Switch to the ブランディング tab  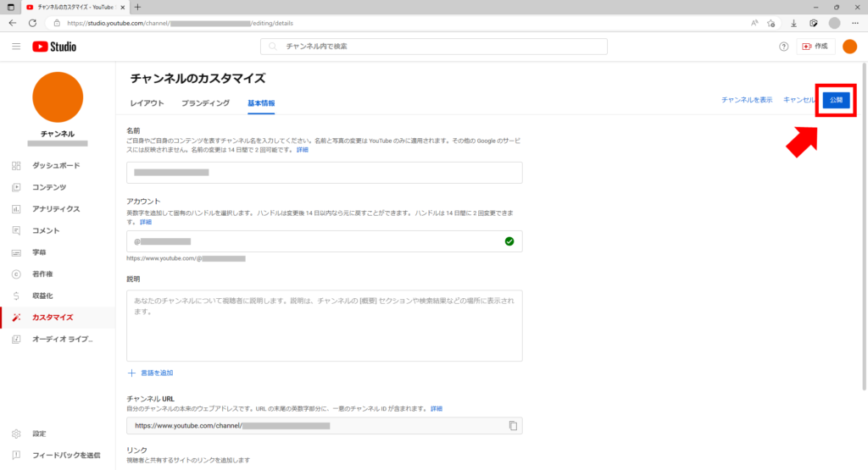pos(205,103)
